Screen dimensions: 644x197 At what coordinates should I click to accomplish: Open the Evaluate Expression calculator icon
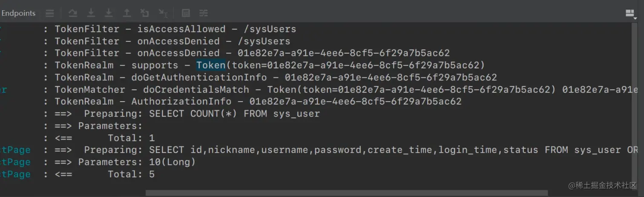point(186,13)
